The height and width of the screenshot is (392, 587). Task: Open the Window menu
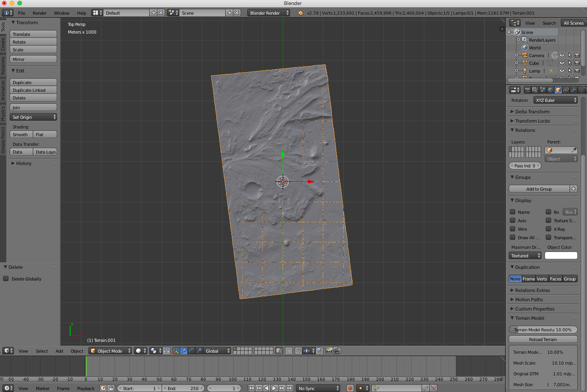point(62,13)
